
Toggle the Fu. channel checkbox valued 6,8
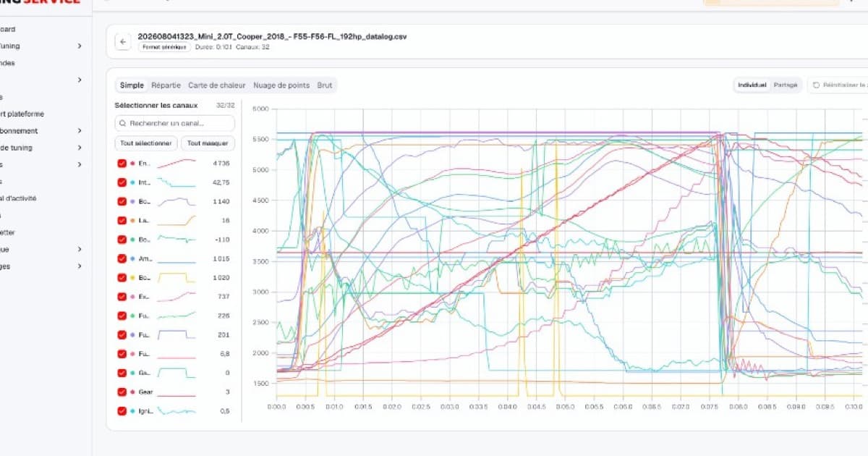click(122, 354)
